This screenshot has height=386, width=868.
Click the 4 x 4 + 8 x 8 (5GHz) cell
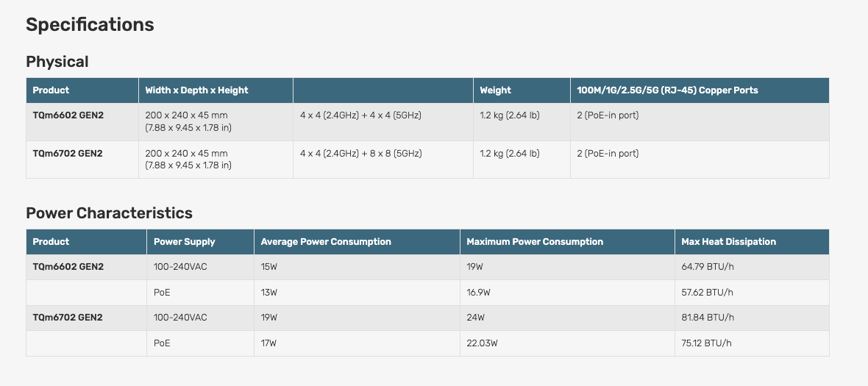[361, 153]
